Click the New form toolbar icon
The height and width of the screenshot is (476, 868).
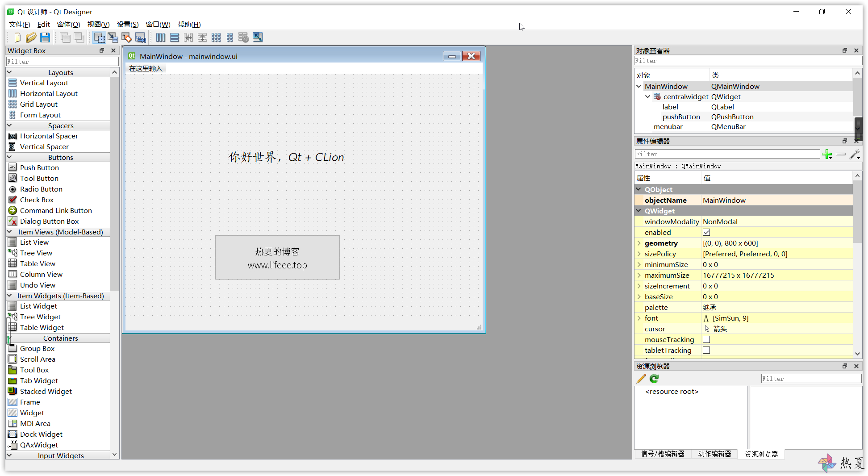(17, 38)
